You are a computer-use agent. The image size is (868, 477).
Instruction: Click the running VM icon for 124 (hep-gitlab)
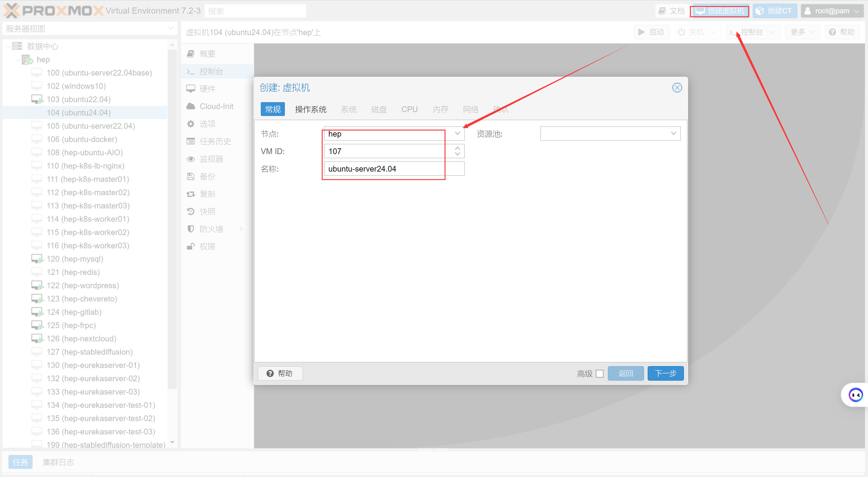click(37, 312)
